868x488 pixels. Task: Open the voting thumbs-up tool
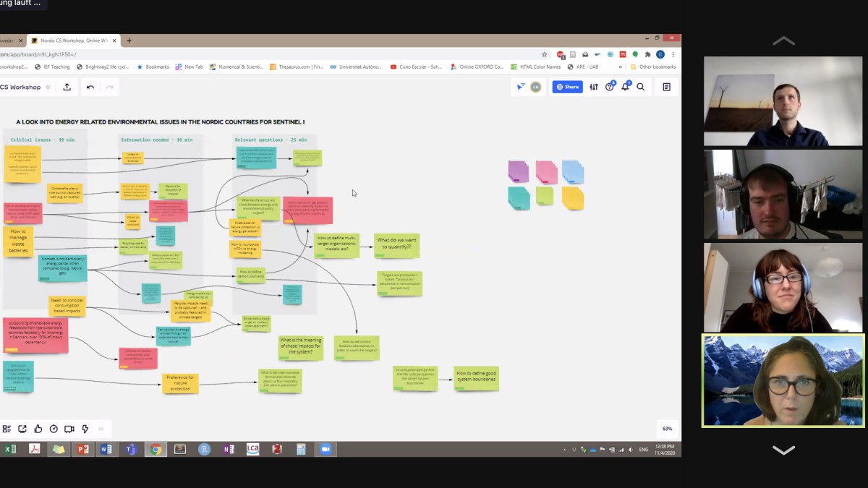pos(38,429)
